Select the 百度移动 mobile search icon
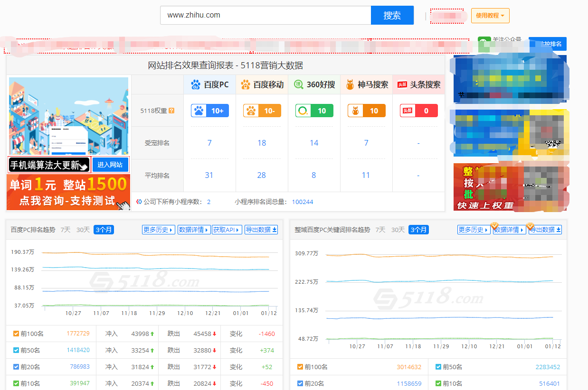Viewport: 588px width, 390px height. 246,84
